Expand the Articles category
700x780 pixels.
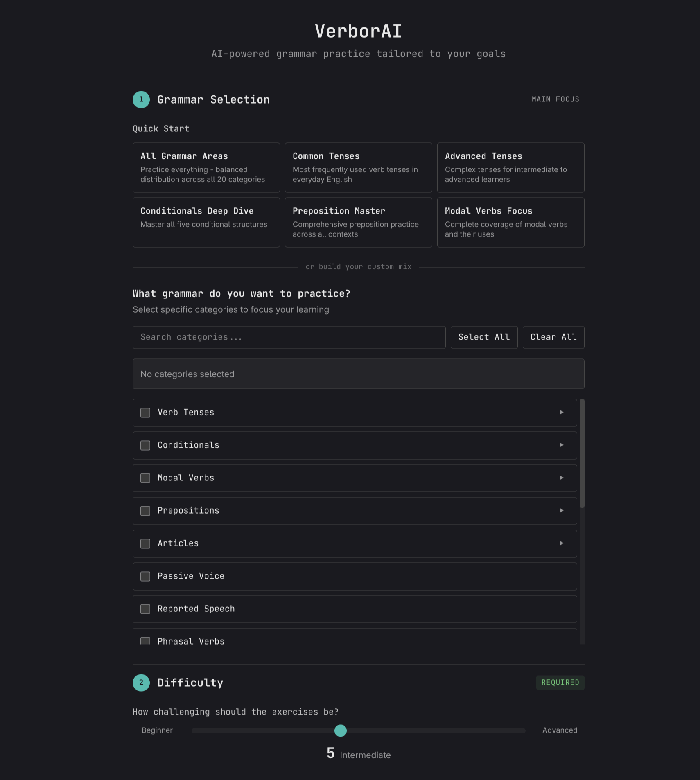(562, 543)
